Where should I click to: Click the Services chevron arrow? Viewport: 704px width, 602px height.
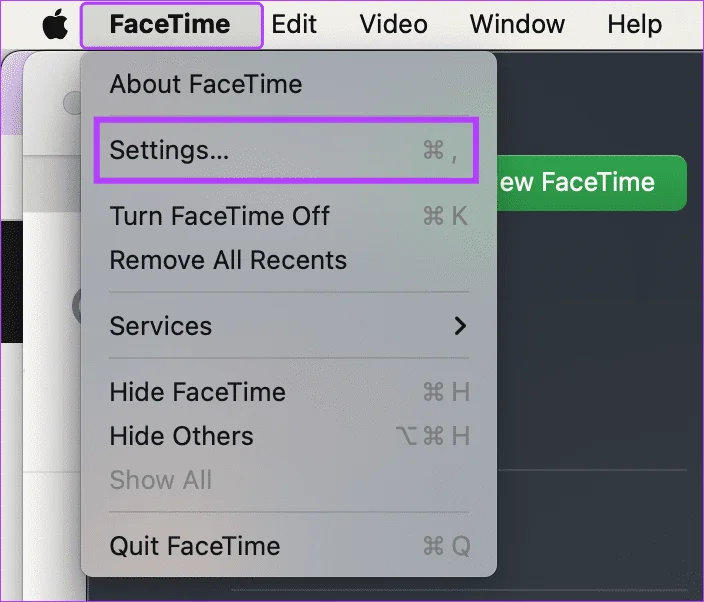[460, 326]
